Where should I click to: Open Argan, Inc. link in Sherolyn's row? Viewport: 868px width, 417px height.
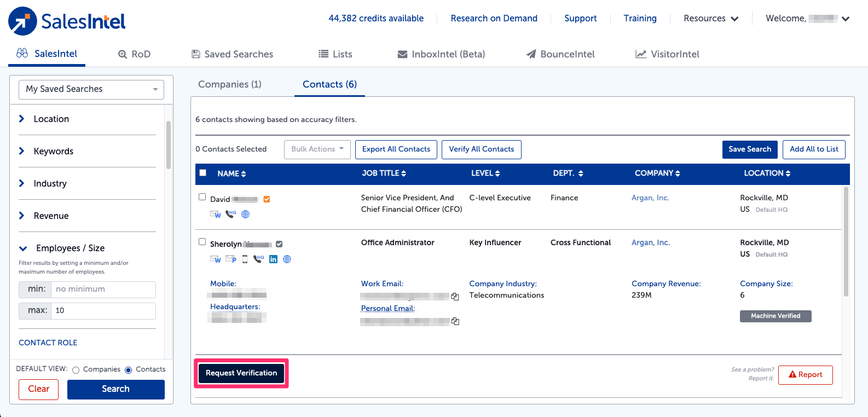coord(651,243)
